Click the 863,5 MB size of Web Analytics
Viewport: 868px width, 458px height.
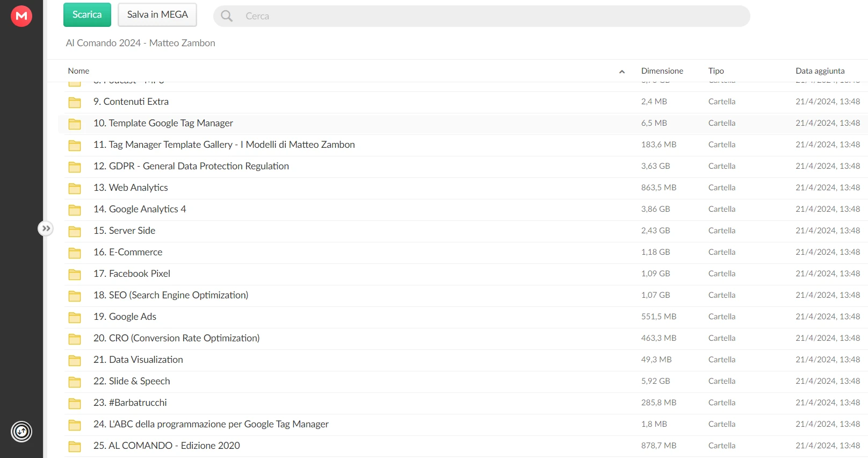pyautogui.click(x=659, y=188)
